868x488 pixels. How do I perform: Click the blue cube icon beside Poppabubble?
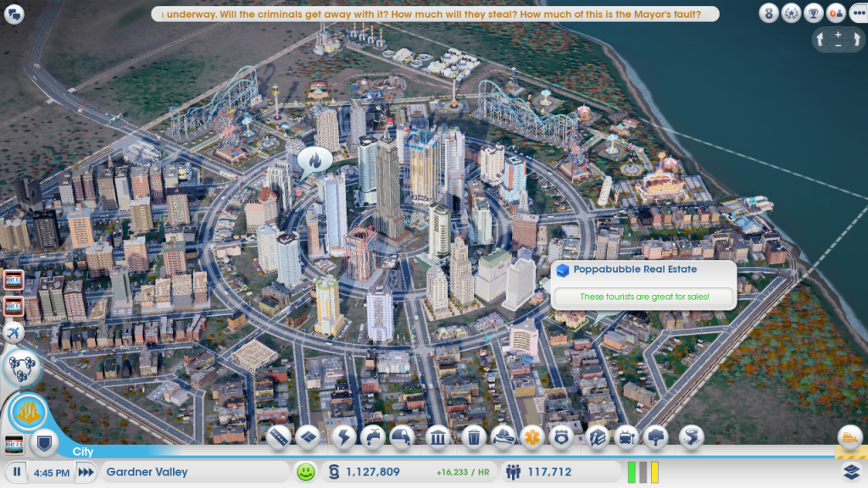pyautogui.click(x=563, y=270)
